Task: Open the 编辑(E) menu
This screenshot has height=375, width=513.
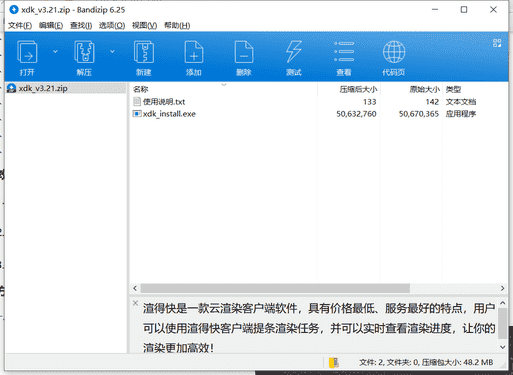Action: tap(51, 26)
